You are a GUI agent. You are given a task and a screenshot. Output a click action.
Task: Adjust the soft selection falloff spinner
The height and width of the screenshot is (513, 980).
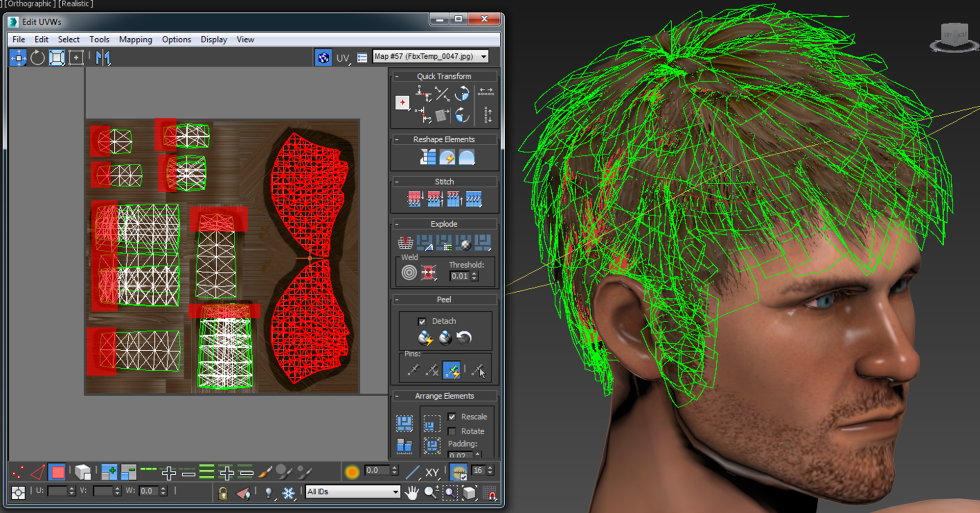[394, 470]
